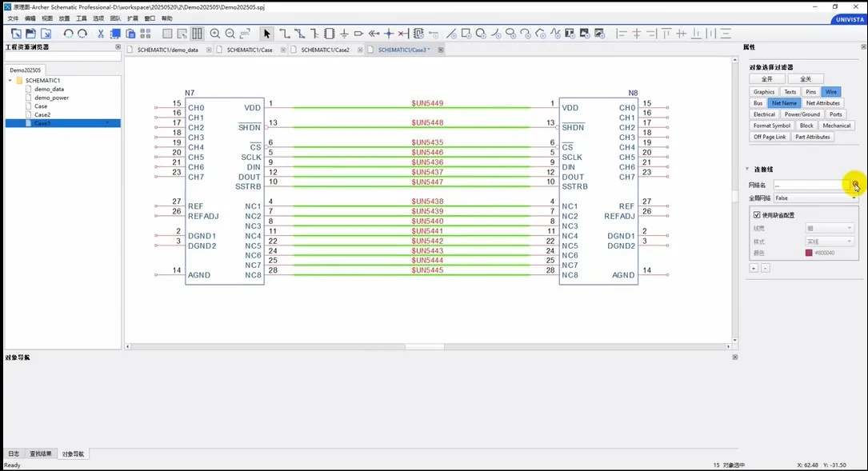Open the 样式 line style dropdown
The height and width of the screenshot is (471, 868).
coord(829,239)
